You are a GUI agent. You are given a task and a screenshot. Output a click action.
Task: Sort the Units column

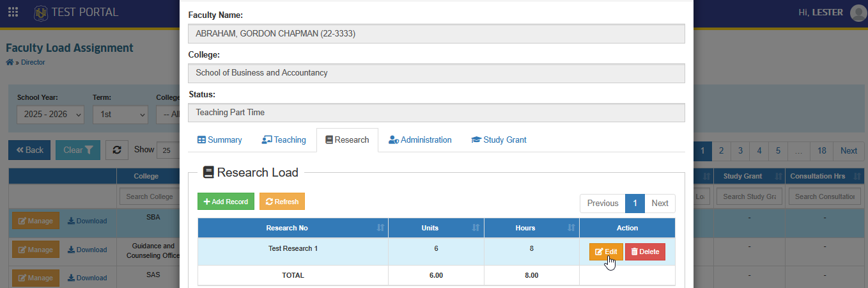point(476,228)
